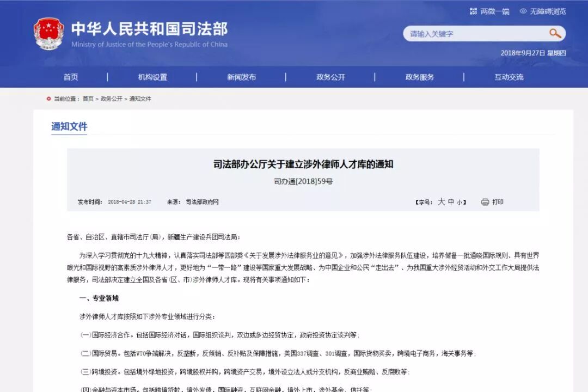Set font size to 小
The width and height of the screenshot is (588, 392).
pyautogui.click(x=460, y=203)
